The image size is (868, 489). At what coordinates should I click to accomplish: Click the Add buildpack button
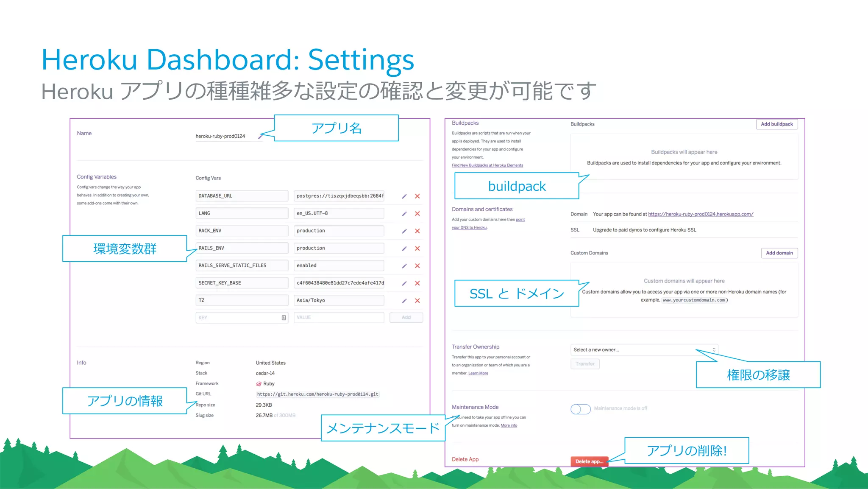pos(777,124)
